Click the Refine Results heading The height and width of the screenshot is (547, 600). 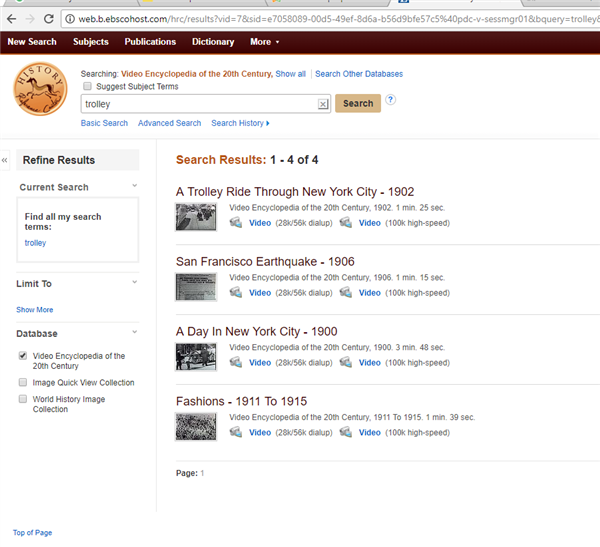[59, 160]
